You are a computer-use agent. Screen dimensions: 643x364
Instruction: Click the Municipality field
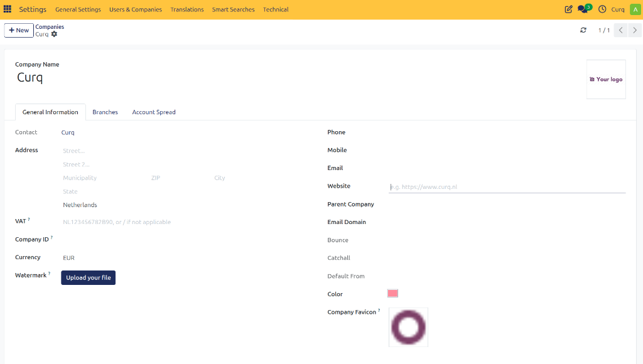click(x=105, y=178)
